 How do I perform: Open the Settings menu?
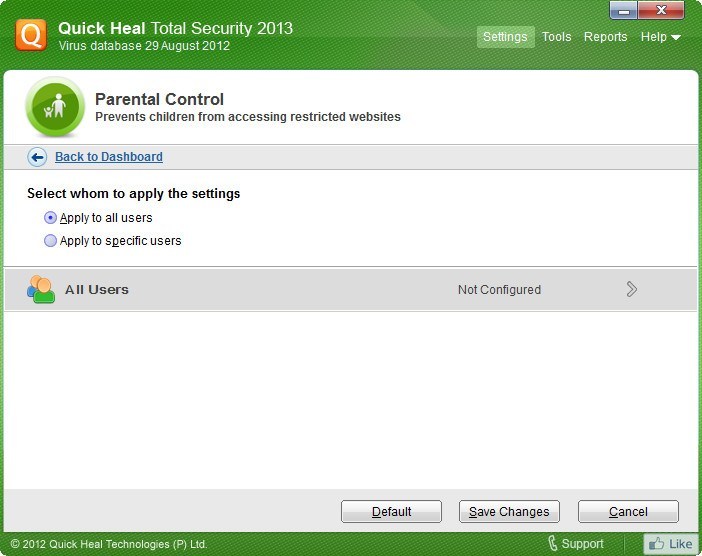505,37
